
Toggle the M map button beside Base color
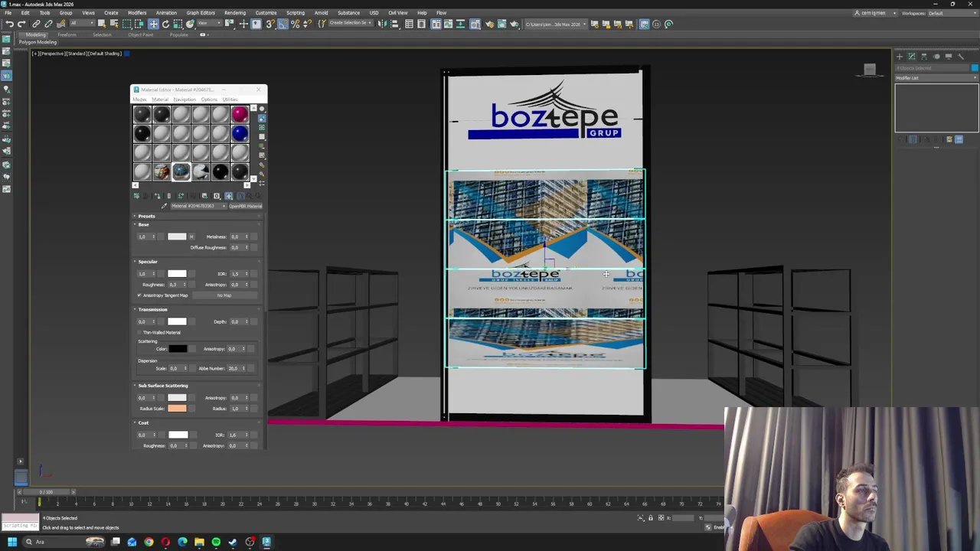coord(191,236)
